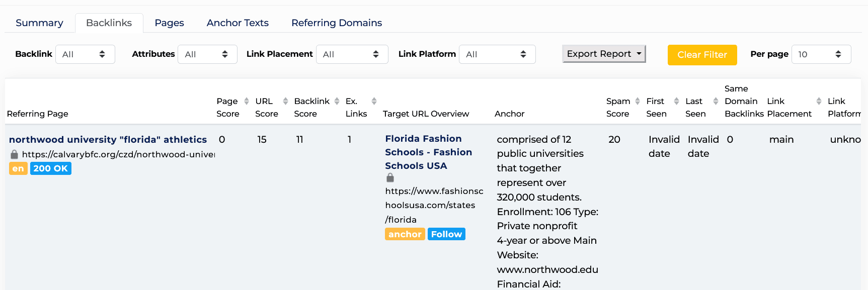Click the Anchor column header
Viewport: 868px width, 290px height.
[509, 114]
